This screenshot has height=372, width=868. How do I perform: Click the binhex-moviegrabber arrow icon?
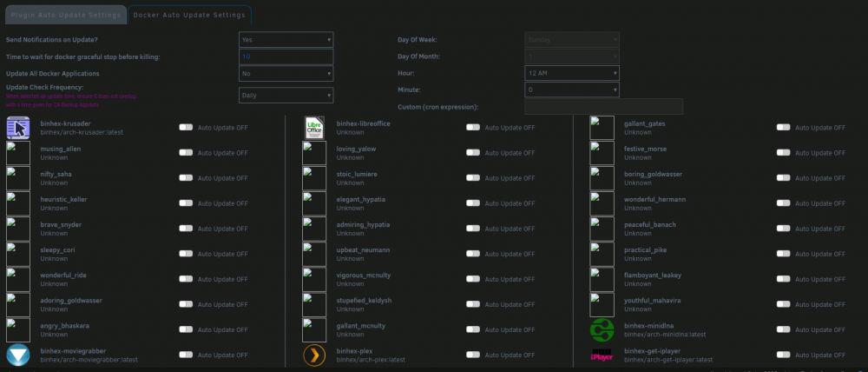(x=18, y=355)
